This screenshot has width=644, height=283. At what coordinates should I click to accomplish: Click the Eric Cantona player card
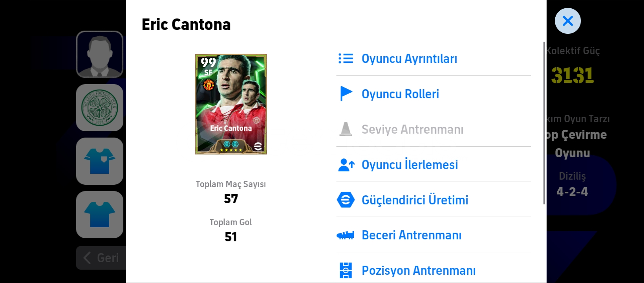(231, 104)
